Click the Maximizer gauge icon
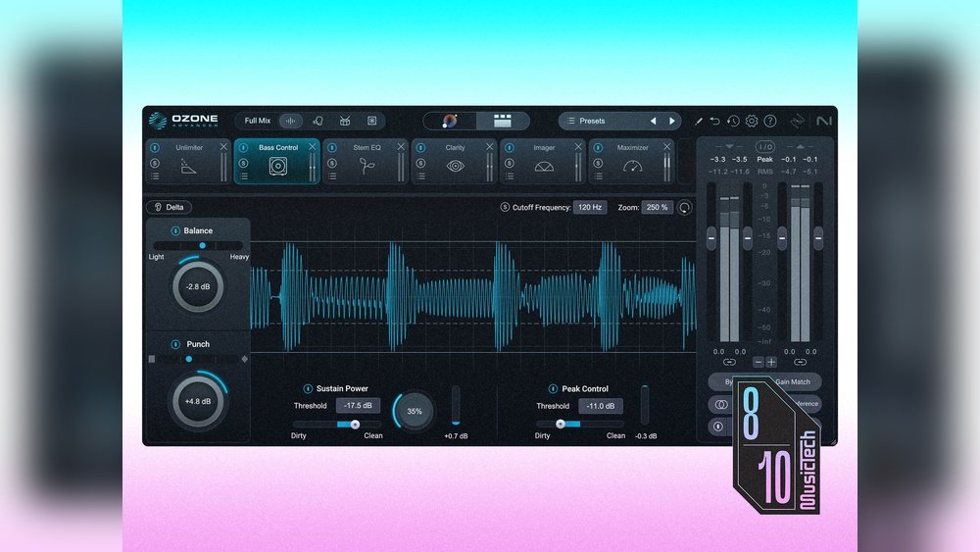Viewport: 980px width, 552px height. click(x=632, y=167)
